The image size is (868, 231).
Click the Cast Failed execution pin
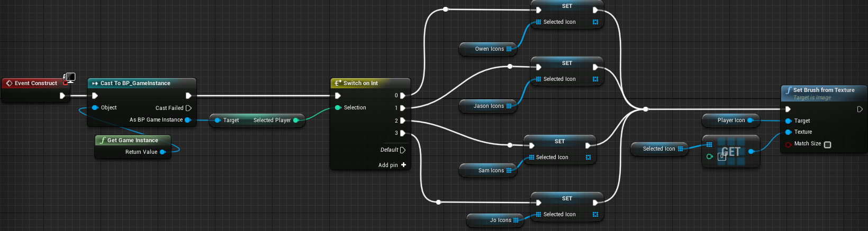(x=188, y=108)
